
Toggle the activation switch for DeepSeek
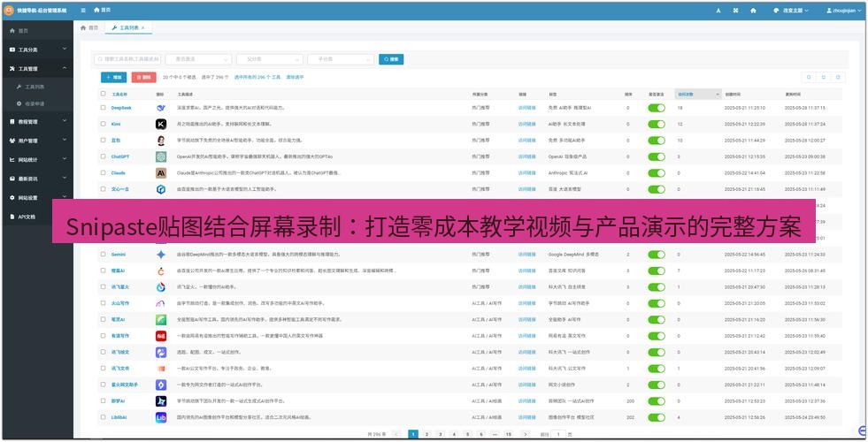657,108
